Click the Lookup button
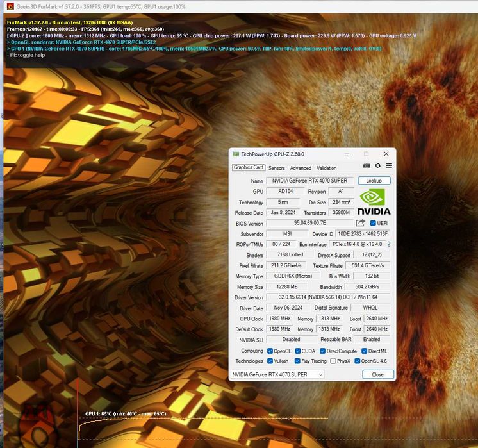The image size is (478, 448). tap(374, 181)
